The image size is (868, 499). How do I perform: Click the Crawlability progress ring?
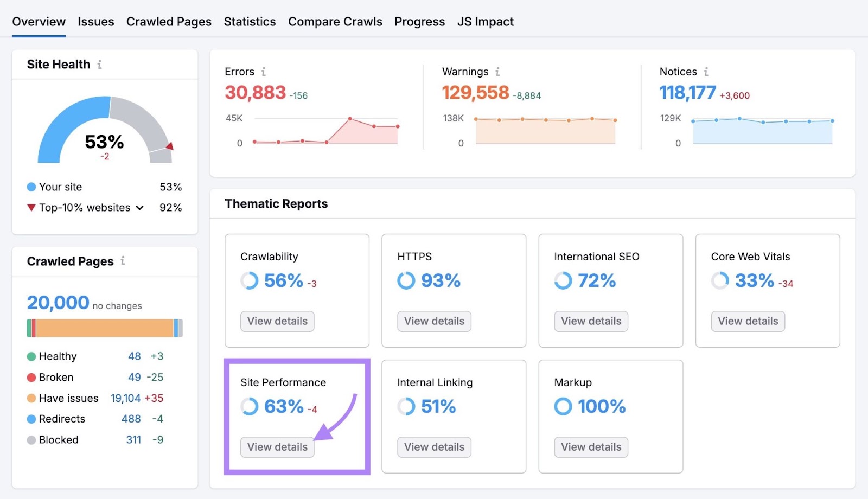pyautogui.click(x=248, y=281)
